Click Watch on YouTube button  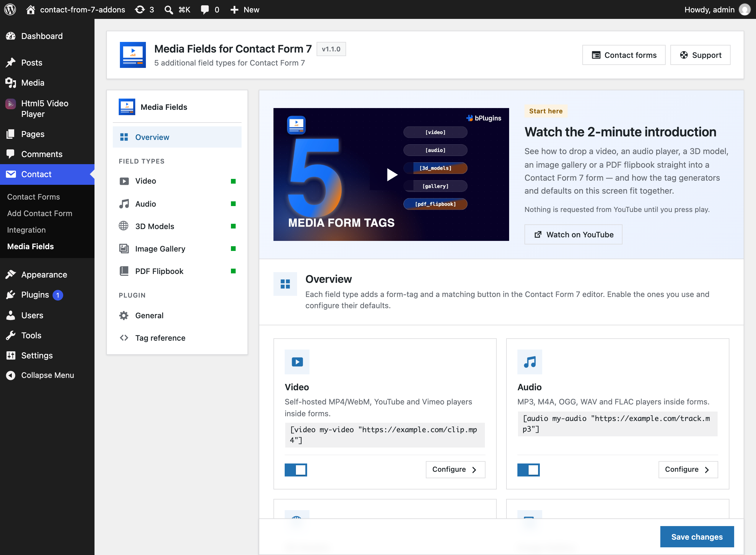tap(573, 234)
